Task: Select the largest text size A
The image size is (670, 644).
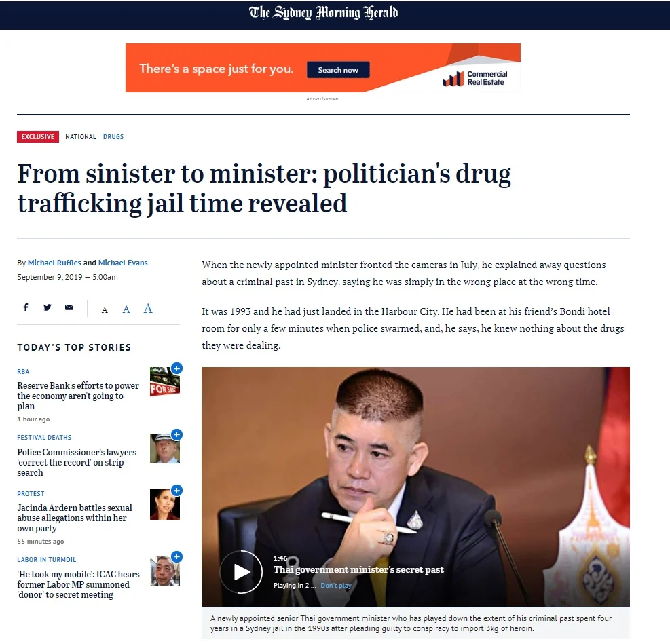Action: pos(148,308)
